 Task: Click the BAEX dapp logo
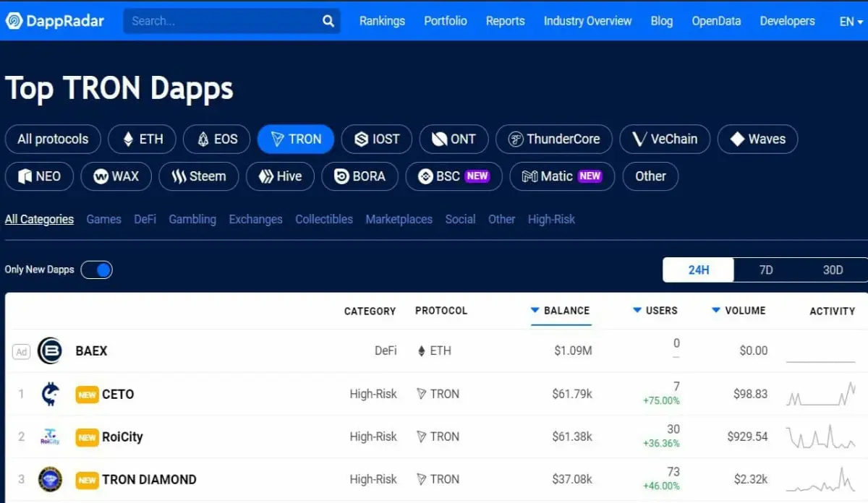[50, 351]
